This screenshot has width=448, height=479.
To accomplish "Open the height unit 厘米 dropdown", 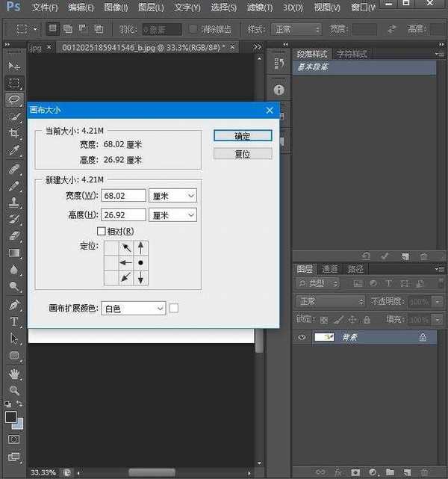I will 172,215.
